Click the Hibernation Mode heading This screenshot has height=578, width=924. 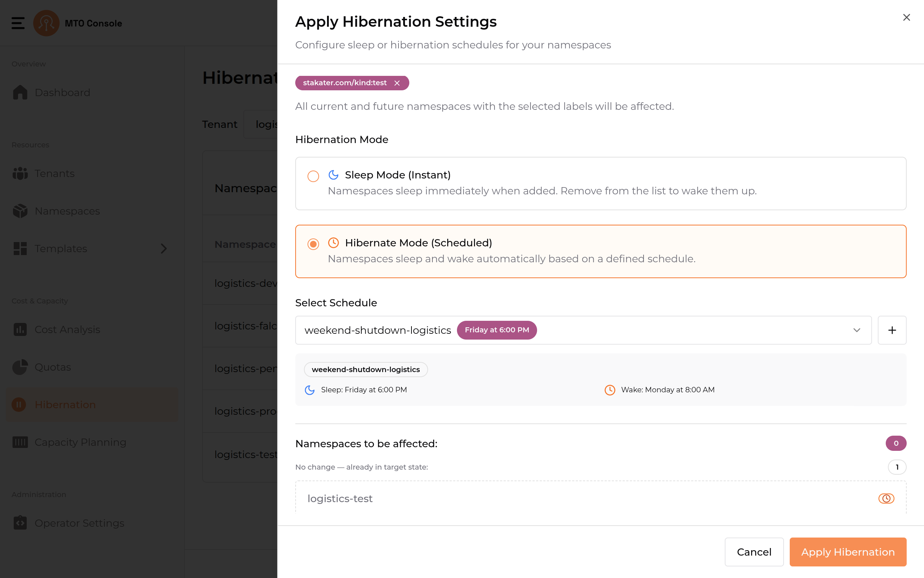(342, 139)
